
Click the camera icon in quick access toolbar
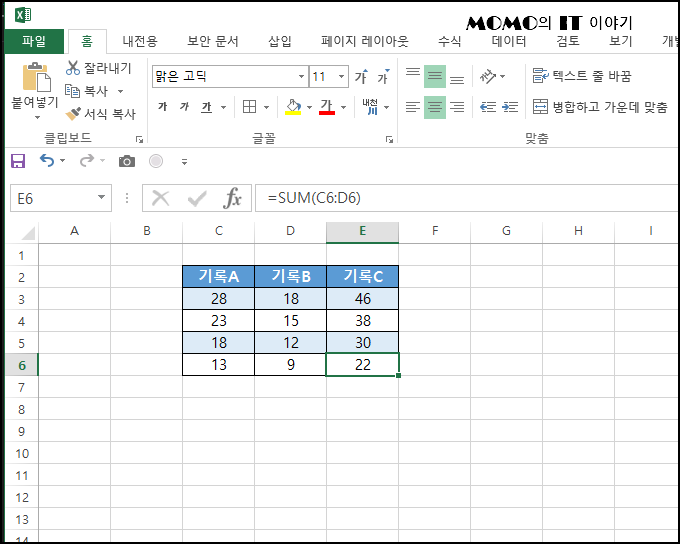click(x=127, y=161)
